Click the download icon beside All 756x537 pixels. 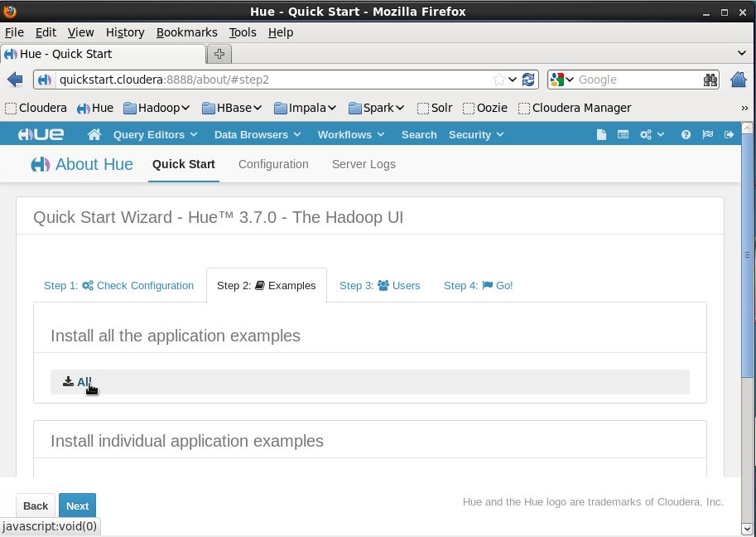[x=68, y=382]
